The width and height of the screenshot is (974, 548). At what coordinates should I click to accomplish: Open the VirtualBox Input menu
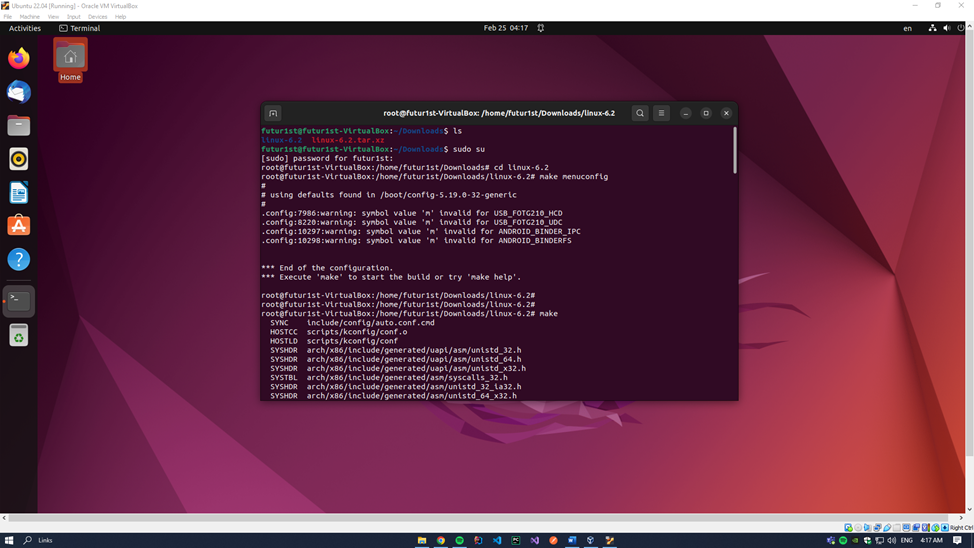pyautogui.click(x=73, y=17)
